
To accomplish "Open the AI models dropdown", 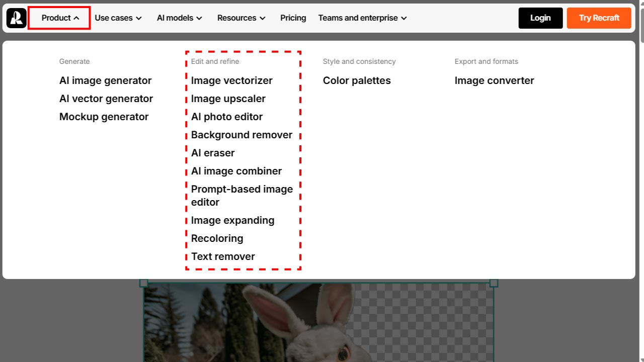I will [x=180, y=18].
